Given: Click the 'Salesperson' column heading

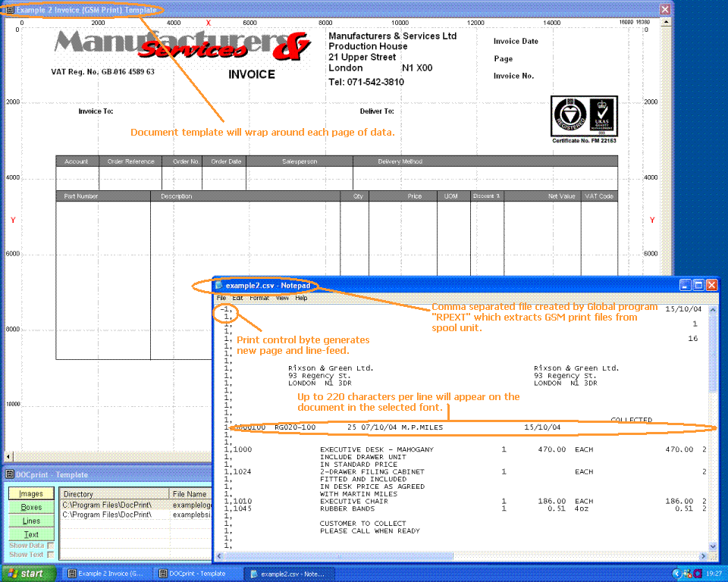Looking at the screenshot, I should [x=300, y=161].
